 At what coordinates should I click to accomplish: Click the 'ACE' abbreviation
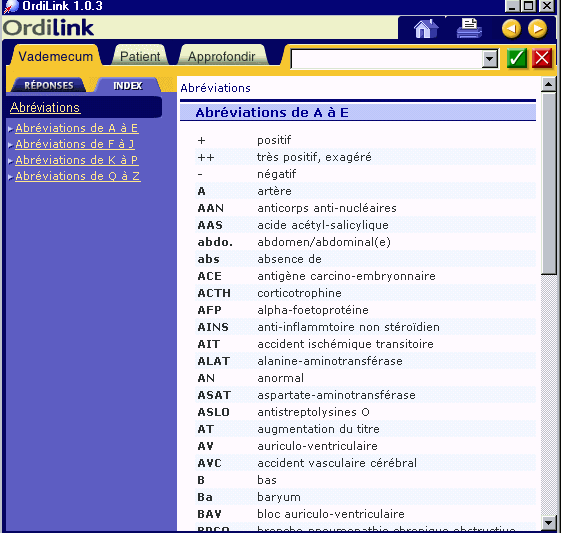pyautogui.click(x=210, y=276)
